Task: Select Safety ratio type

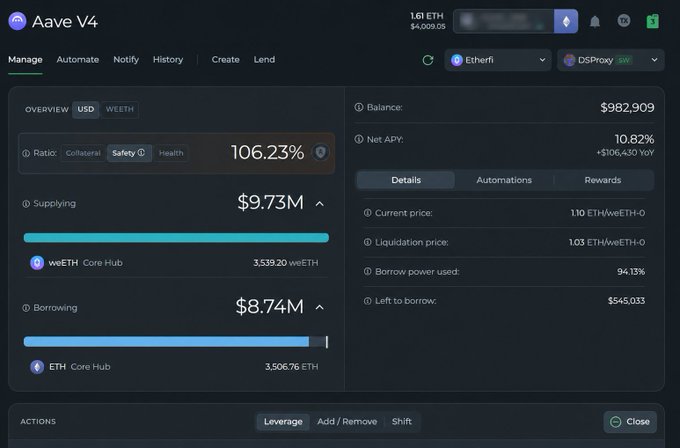Action: (129, 153)
